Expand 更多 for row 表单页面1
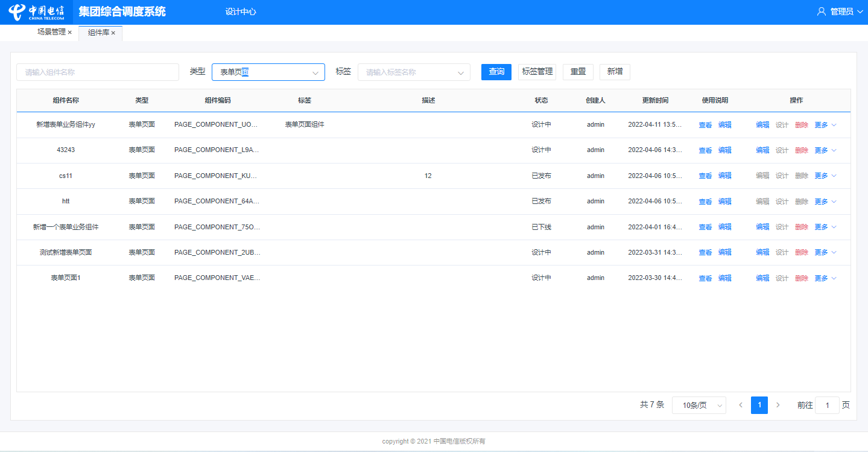868x452 pixels. [825, 278]
